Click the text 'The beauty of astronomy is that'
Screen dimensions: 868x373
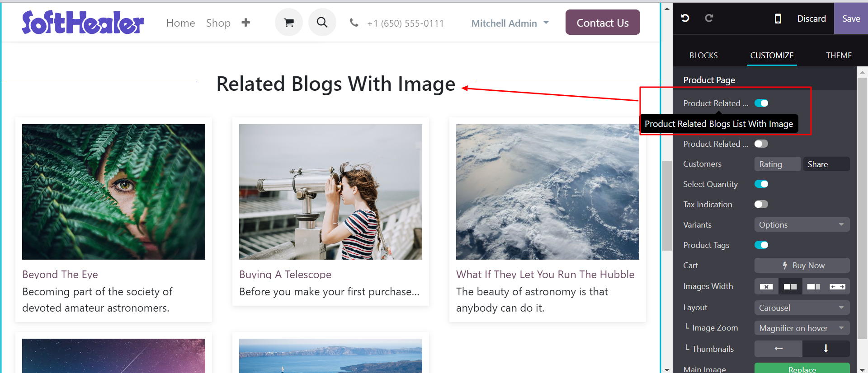coord(532,292)
